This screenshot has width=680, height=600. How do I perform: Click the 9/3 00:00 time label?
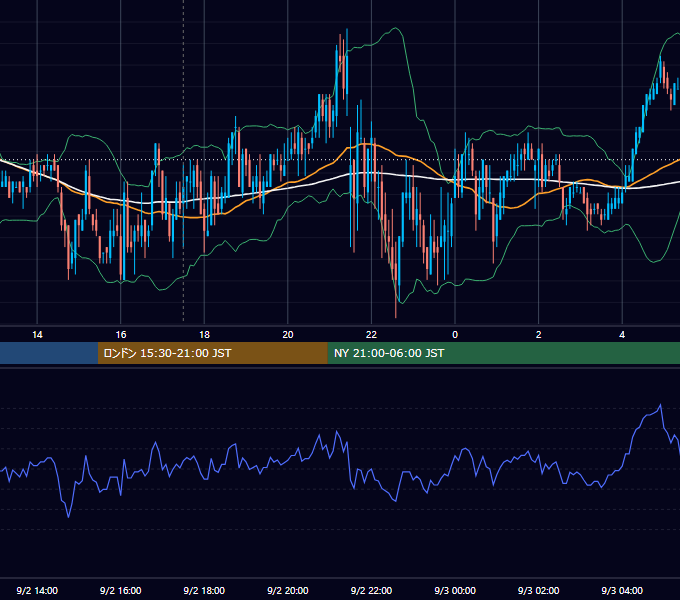(455, 590)
